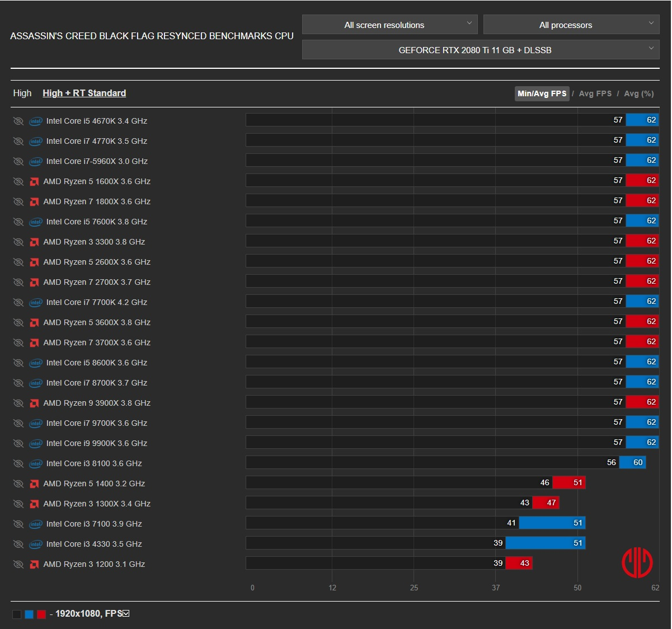The height and width of the screenshot is (629, 672).
Task: Click the Intel logo beside Core i3 4330
Action: 36,544
